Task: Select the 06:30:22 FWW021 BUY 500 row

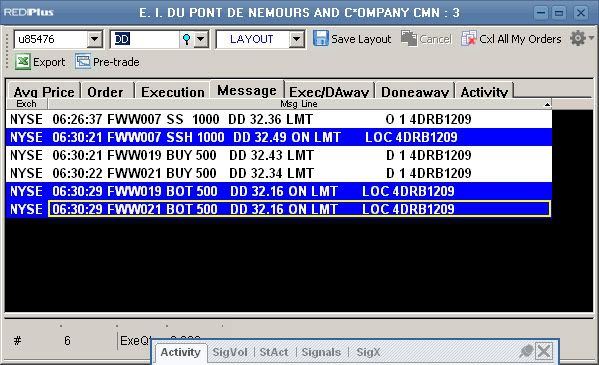Action: coord(279,173)
